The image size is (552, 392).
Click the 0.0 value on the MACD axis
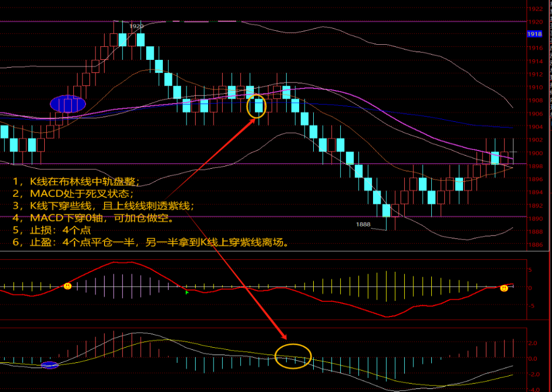tap(533, 359)
